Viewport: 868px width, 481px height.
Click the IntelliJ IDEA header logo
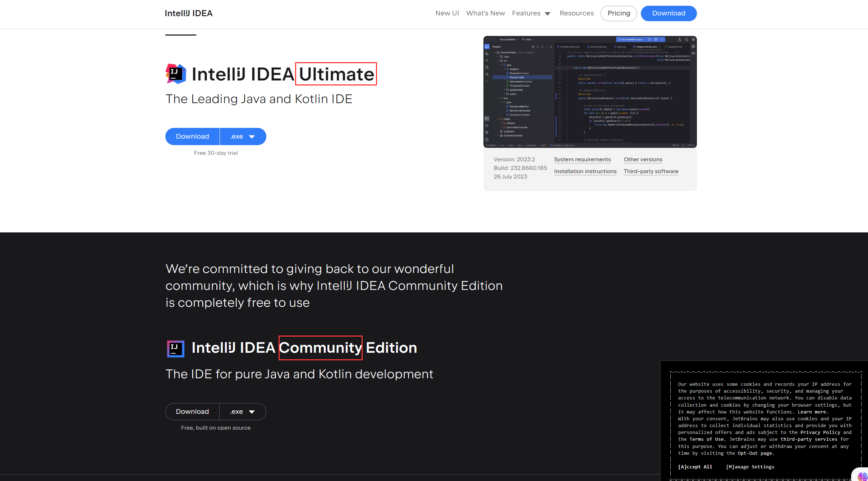coord(188,13)
